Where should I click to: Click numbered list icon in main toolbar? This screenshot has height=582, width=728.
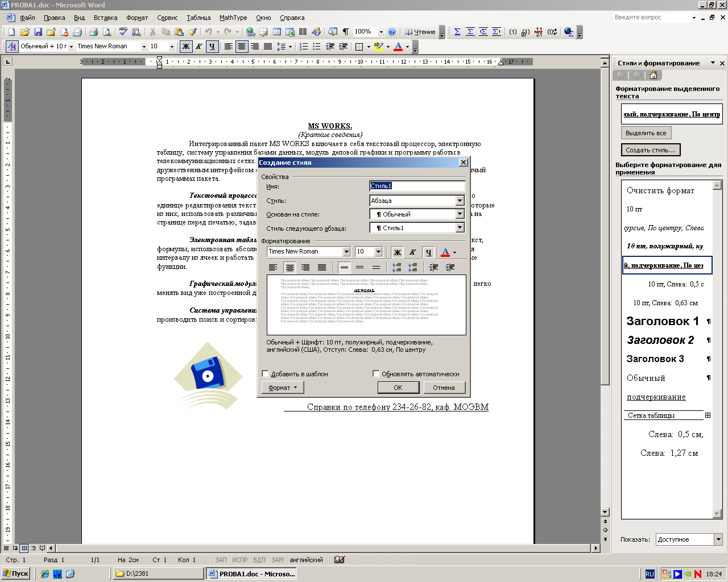[x=304, y=47]
